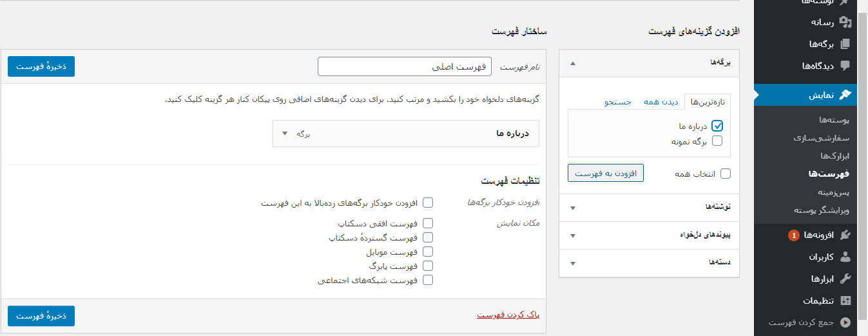Check فهرست موبایل location

pyautogui.click(x=428, y=252)
